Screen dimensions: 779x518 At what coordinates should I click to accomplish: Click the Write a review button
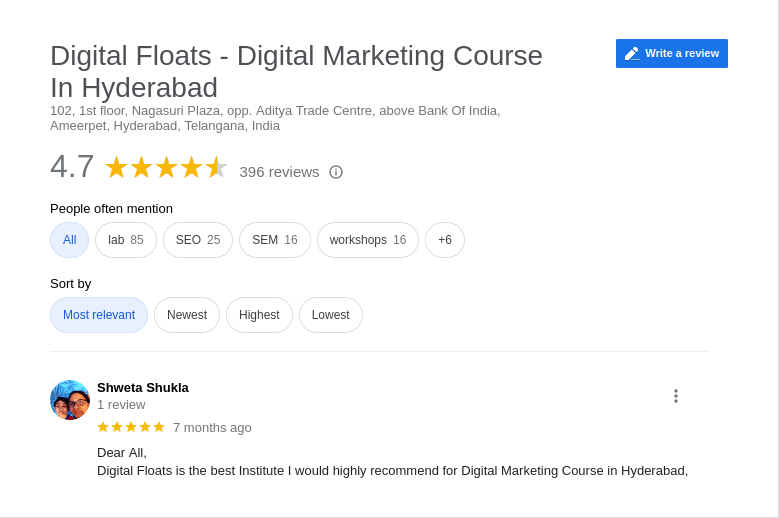[672, 53]
